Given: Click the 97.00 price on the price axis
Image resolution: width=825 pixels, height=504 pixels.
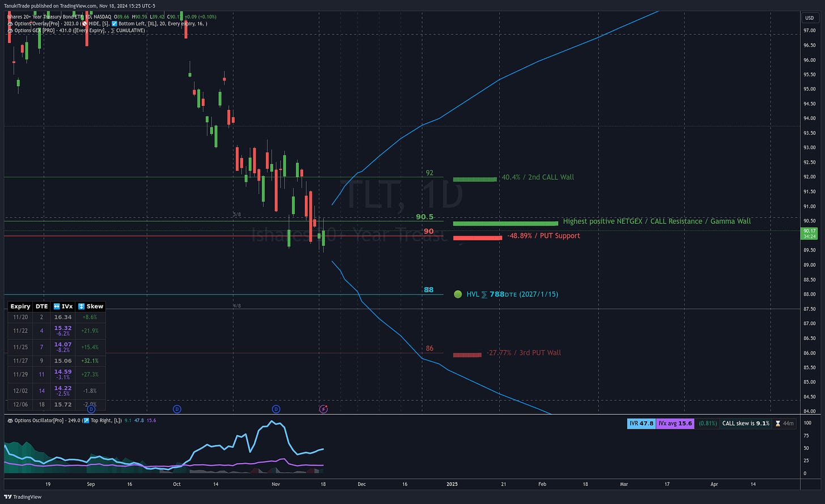Looking at the screenshot, I should [809, 31].
